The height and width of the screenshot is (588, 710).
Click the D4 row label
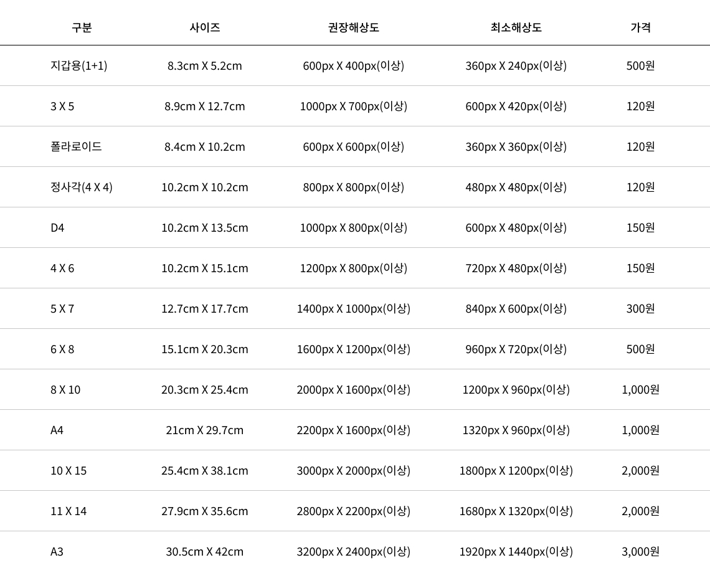point(57,228)
